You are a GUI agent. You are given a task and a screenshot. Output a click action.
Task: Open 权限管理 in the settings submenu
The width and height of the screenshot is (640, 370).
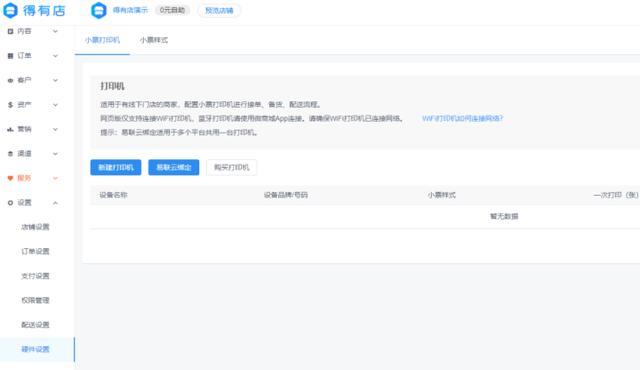pos(35,300)
